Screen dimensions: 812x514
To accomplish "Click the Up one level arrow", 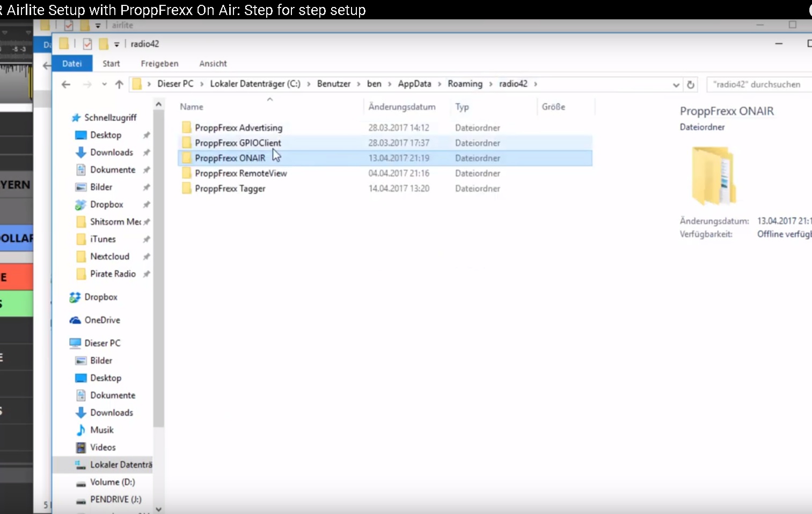I will (x=119, y=84).
